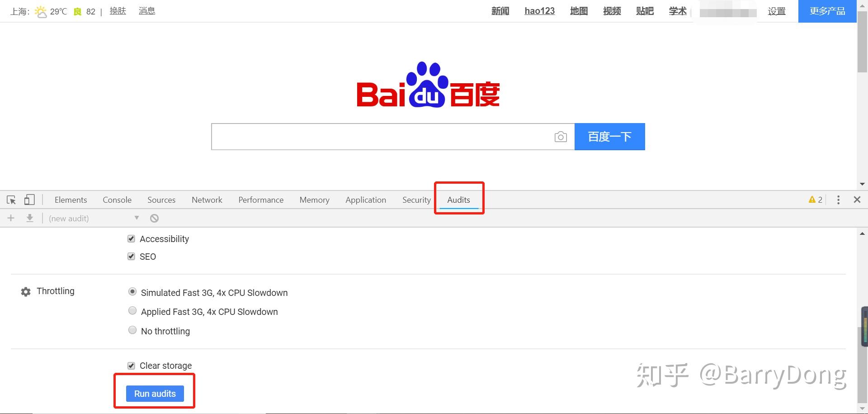Image resolution: width=868 pixels, height=414 pixels.
Task: Open the Network tab
Action: point(207,200)
